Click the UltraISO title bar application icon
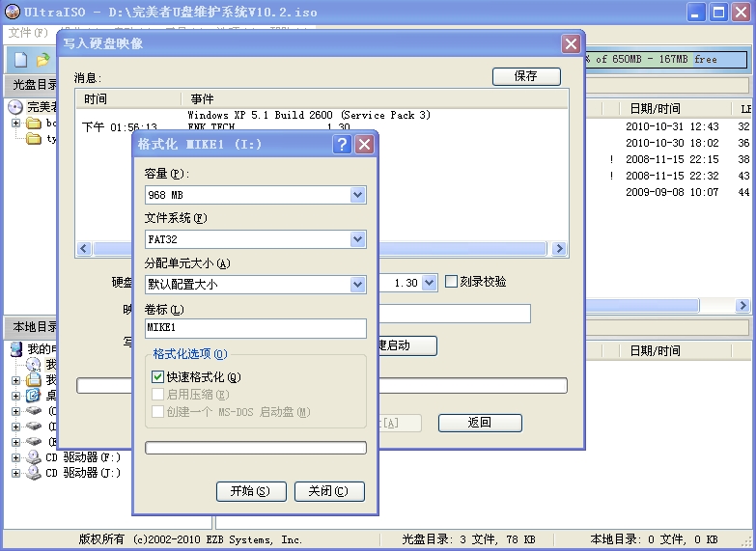Screen dimensions: 756x551 (x=12, y=12)
